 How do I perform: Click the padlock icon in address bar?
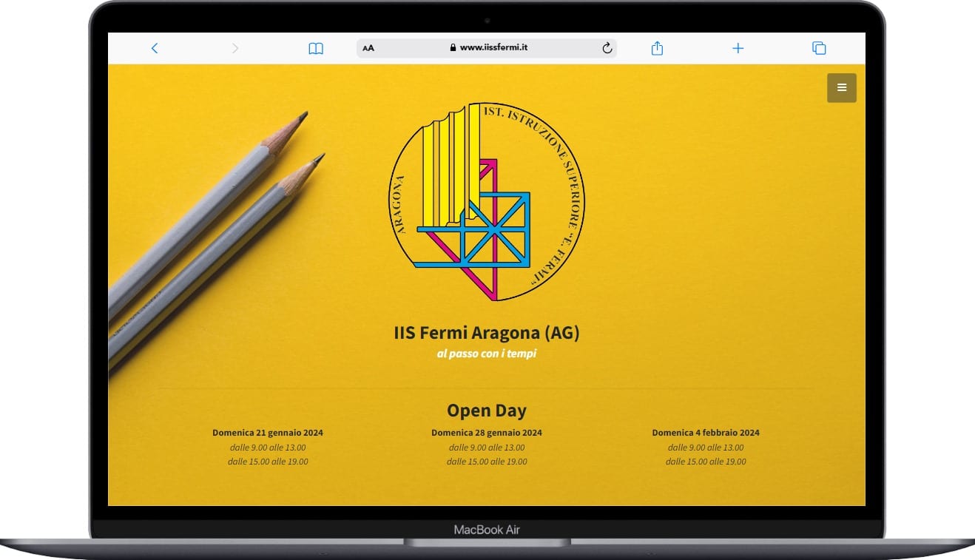[453, 47]
